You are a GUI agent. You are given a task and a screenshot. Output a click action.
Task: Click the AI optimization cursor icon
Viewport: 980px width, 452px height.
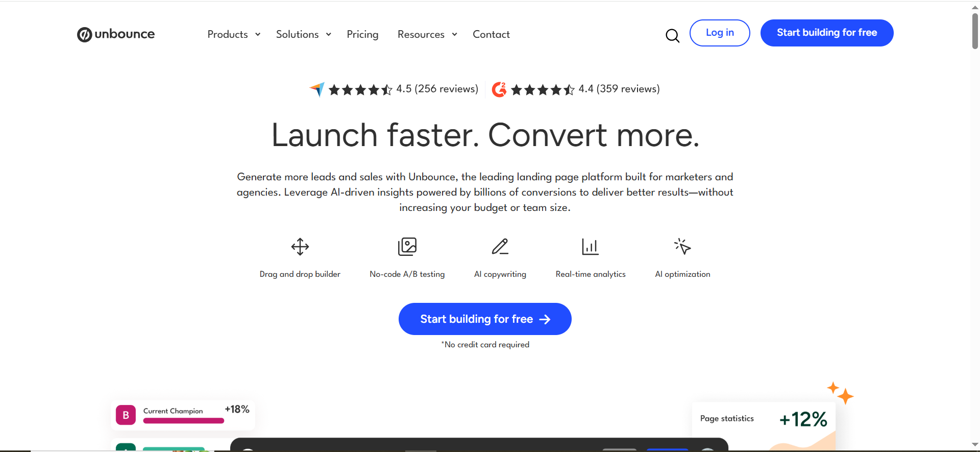tap(682, 246)
